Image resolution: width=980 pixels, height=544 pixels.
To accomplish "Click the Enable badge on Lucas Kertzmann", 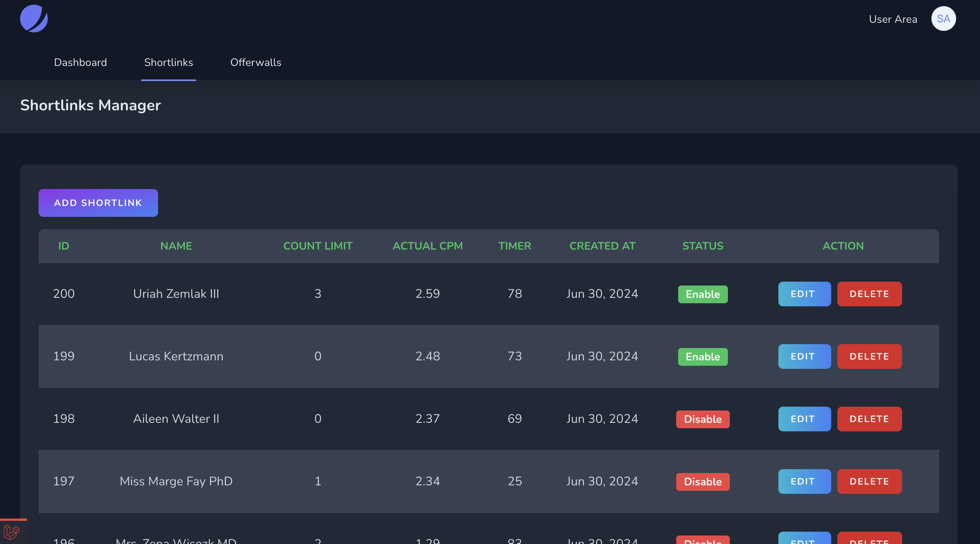I will pyautogui.click(x=702, y=357).
